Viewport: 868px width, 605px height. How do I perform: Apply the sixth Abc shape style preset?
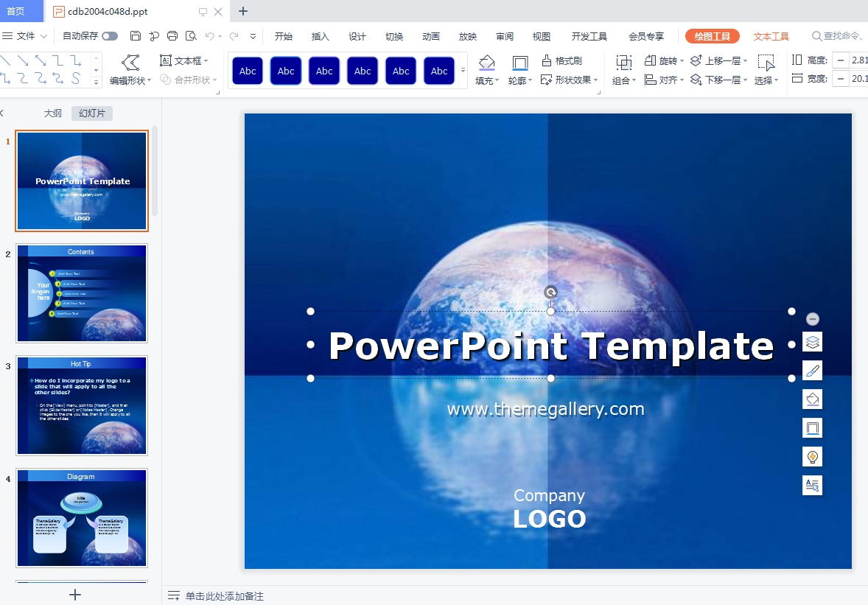click(x=439, y=71)
